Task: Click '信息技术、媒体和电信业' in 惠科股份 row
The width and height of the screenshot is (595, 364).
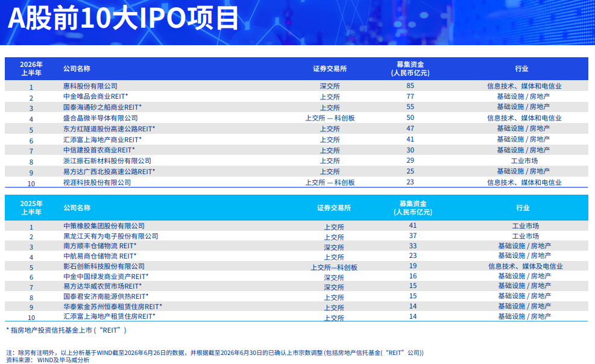Action: tap(524, 86)
